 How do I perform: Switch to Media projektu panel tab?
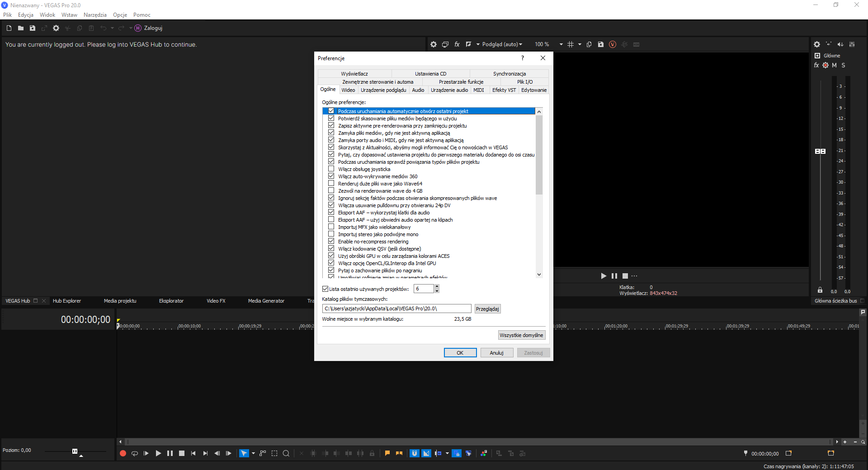coord(120,301)
